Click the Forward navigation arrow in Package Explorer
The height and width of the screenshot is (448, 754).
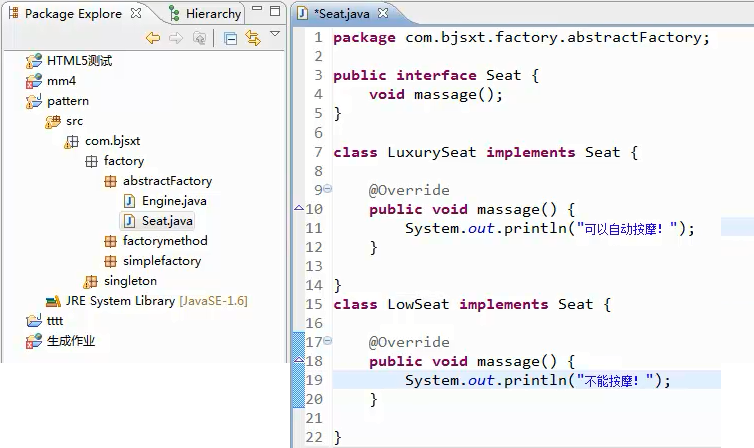pyautogui.click(x=175, y=38)
